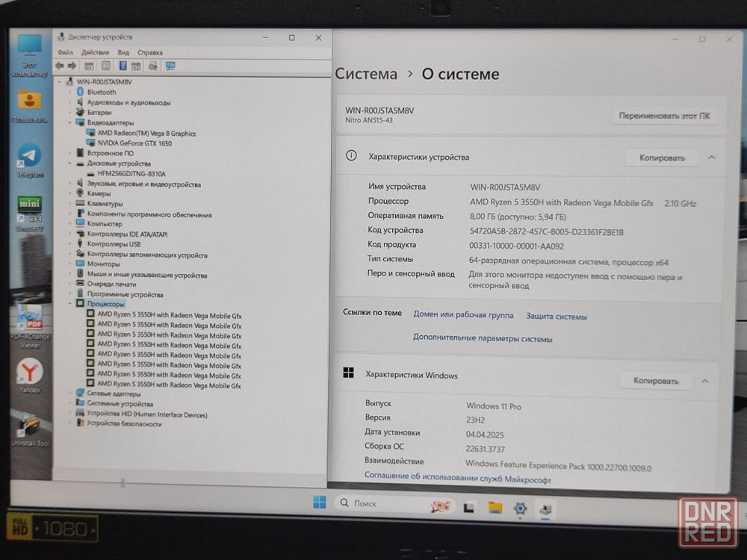Select the HFM256GDJTNG-8310A disk drive
747x560 pixels.
pyautogui.click(x=131, y=174)
